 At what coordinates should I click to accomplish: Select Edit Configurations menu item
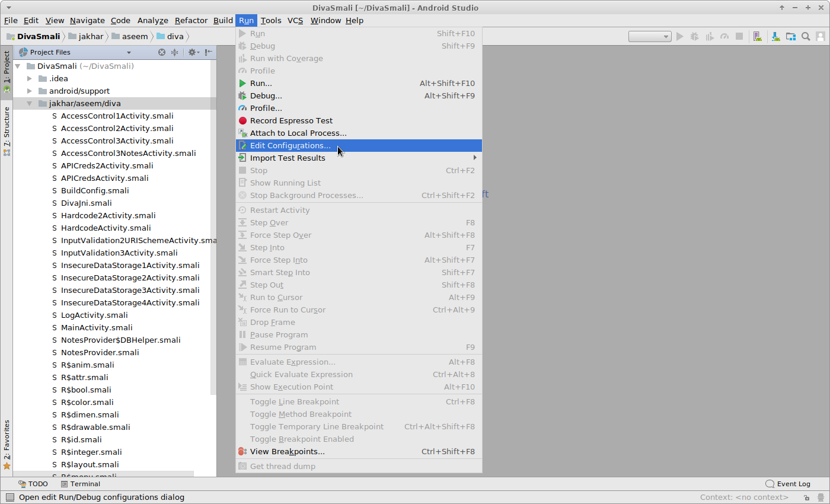[x=290, y=145]
